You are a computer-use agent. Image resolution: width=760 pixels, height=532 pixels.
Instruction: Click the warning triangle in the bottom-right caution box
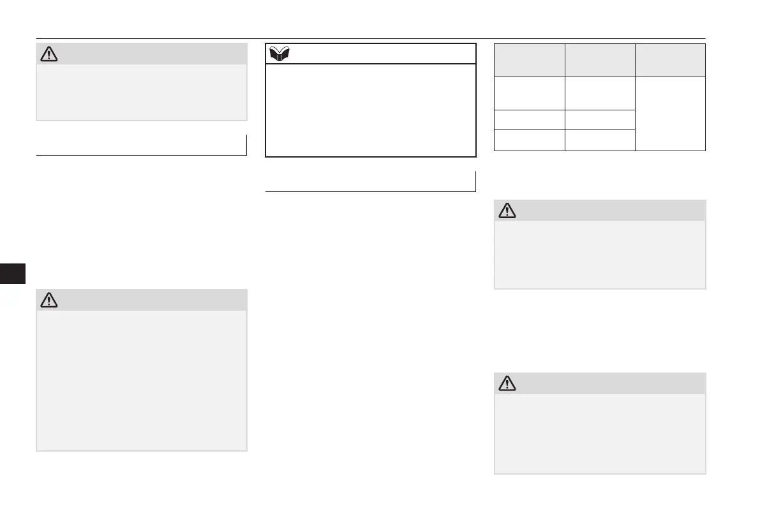tap(508, 383)
